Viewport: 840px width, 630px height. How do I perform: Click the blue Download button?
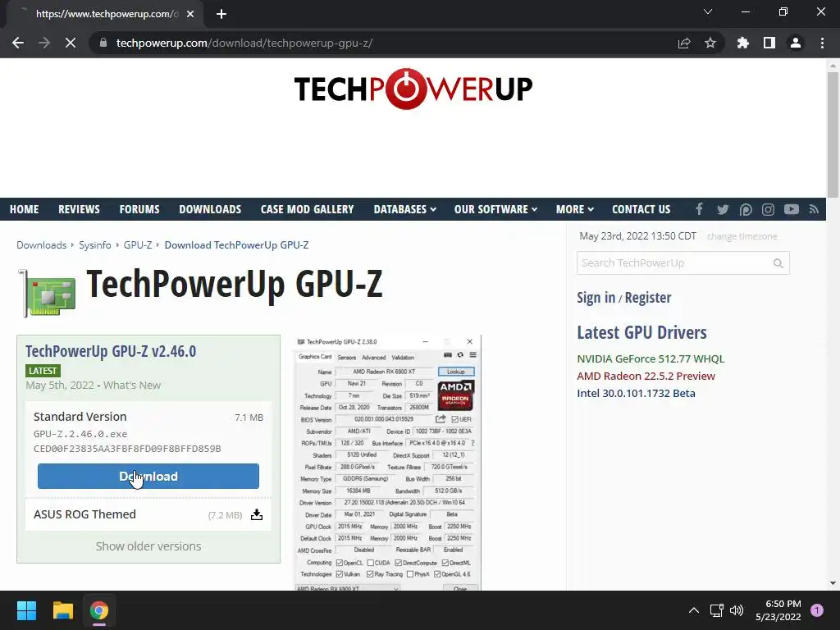[x=148, y=477]
